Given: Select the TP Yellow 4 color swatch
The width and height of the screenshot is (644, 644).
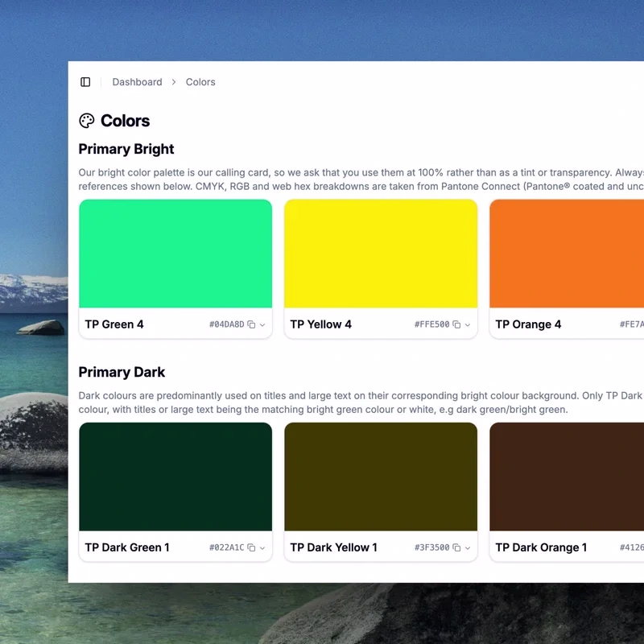Looking at the screenshot, I should 381,254.
